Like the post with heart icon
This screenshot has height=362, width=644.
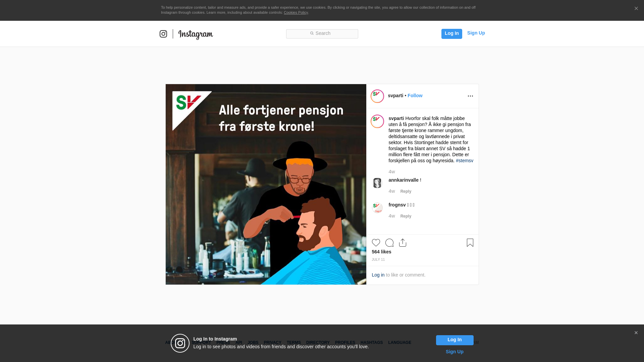tap(376, 243)
